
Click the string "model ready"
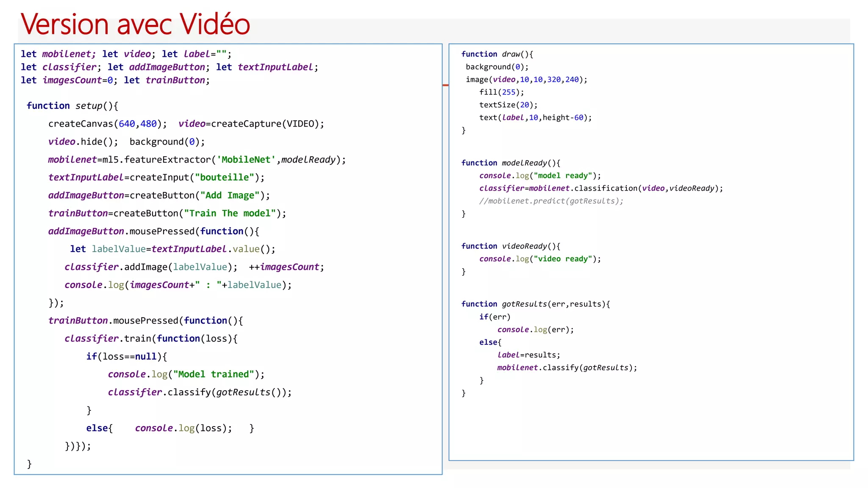pyautogui.click(x=563, y=176)
